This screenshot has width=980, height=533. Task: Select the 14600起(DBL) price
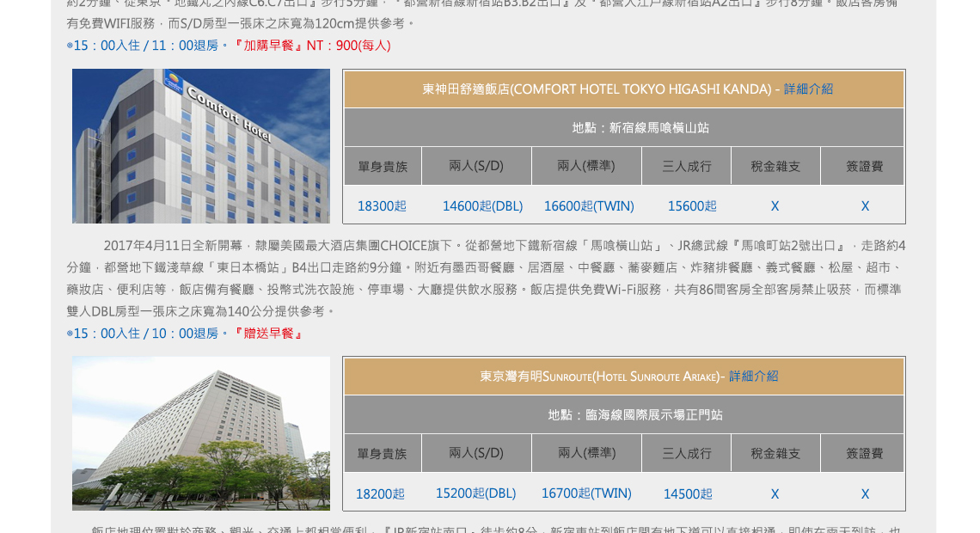click(482, 206)
